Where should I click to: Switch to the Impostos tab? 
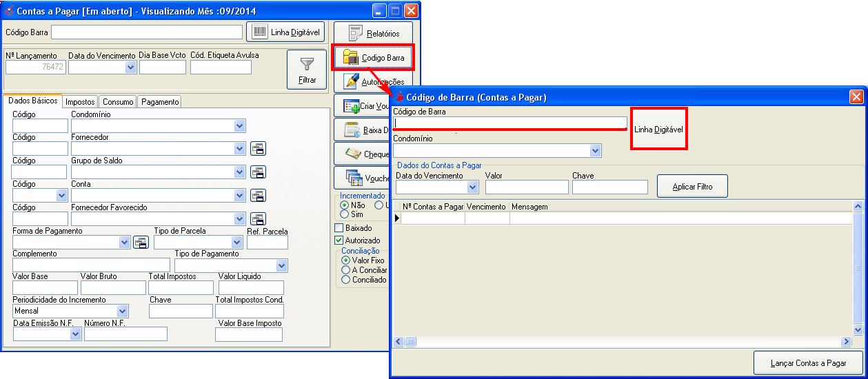coord(80,102)
